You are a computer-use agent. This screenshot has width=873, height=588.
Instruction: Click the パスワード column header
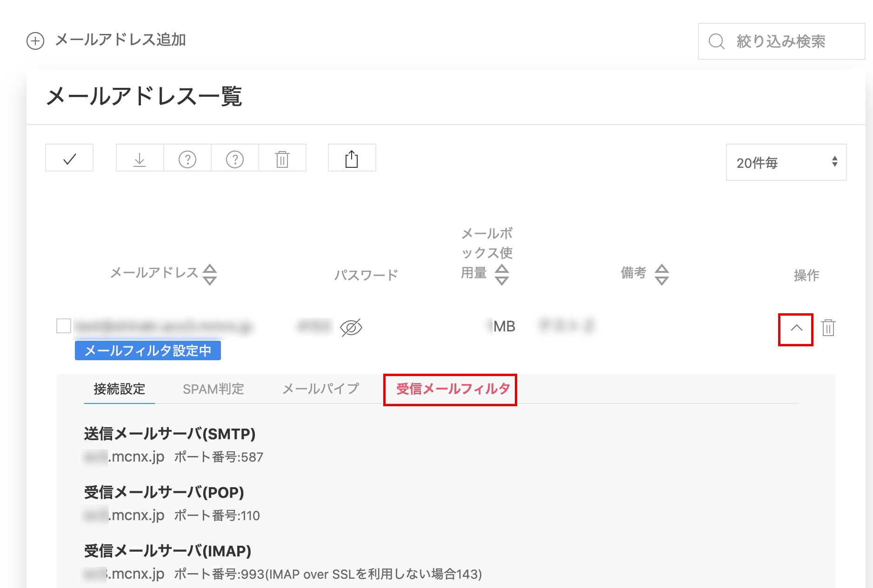tap(367, 275)
